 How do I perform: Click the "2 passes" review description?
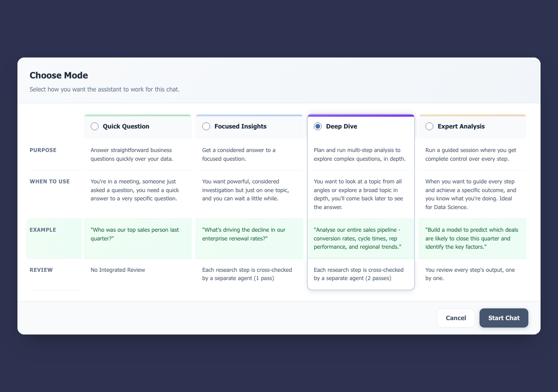click(x=358, y=274)
